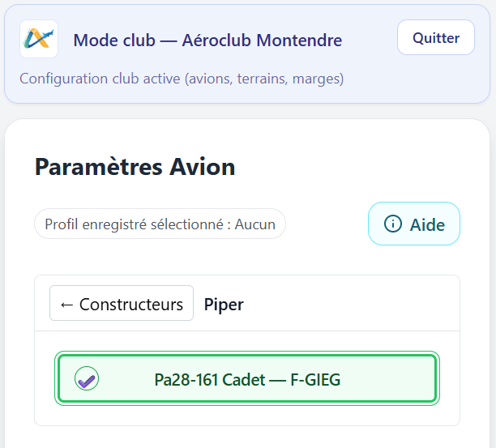Click the Profil enregistré sélectionné label
The width and height of the screenshot is (496, 448).
click(136, 224)
